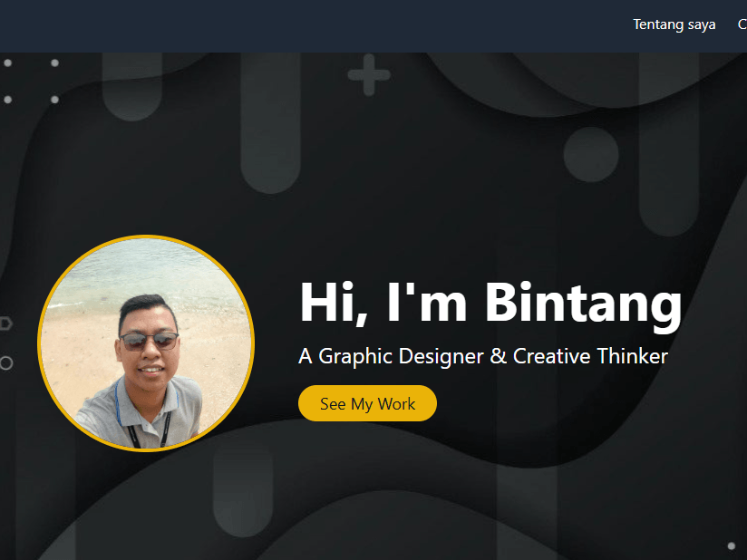Click the hollow ring icon left of the photo
Viewport: 747px width, 560px height.
point(5,362)
